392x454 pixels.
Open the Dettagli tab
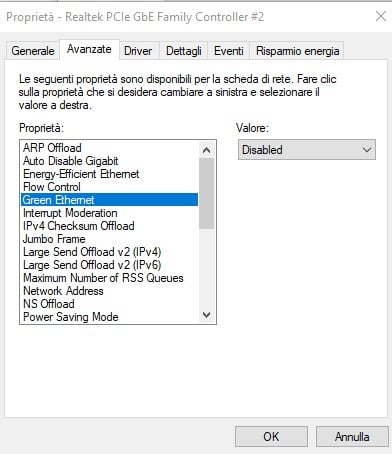(x=184, y=51)
